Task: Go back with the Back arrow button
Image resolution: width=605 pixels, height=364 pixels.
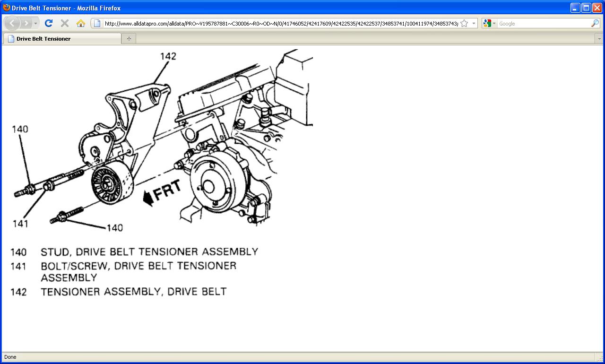Action: point(12,23)
